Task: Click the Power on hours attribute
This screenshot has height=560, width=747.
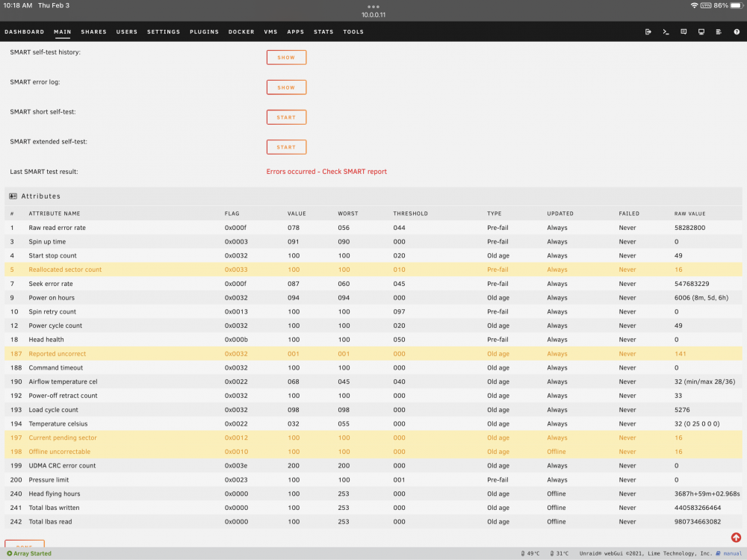Action: 52,298
